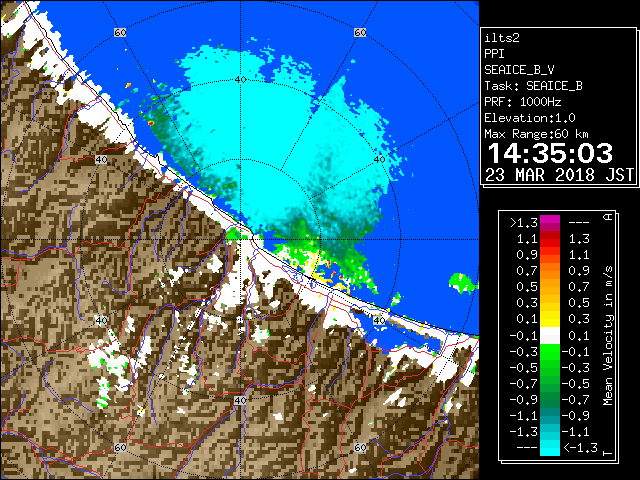Click the 'T' letter at the legend's bottom corner
The image size is (640, 480).
coord(608,453)
